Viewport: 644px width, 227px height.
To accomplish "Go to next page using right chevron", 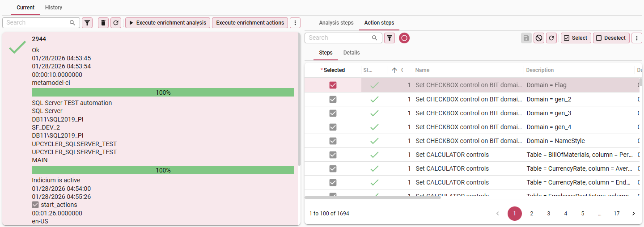I will [x=633, y=214].
